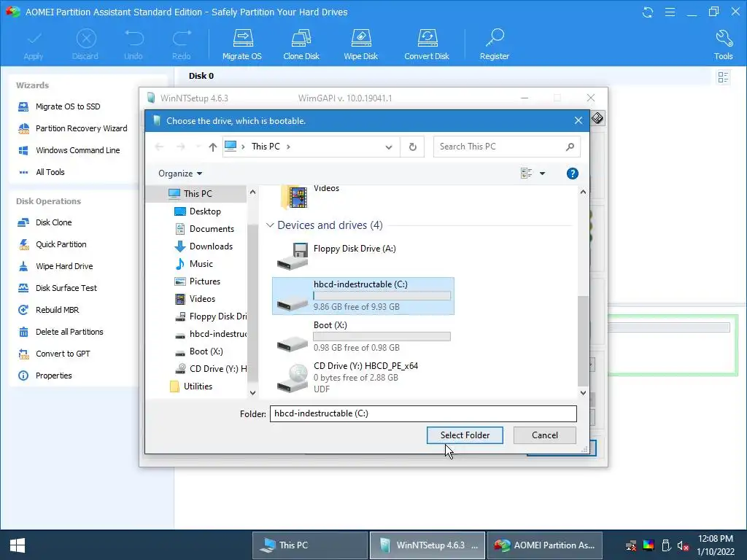Viewport: 747px width, 560px height.
Task: Click the muted volume tray icon
Action: [683, 545]
